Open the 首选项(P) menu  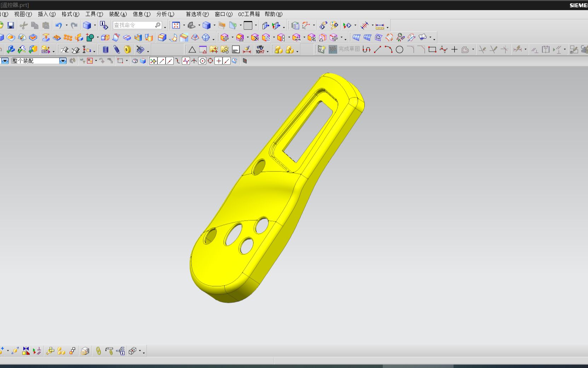(197, 14)
